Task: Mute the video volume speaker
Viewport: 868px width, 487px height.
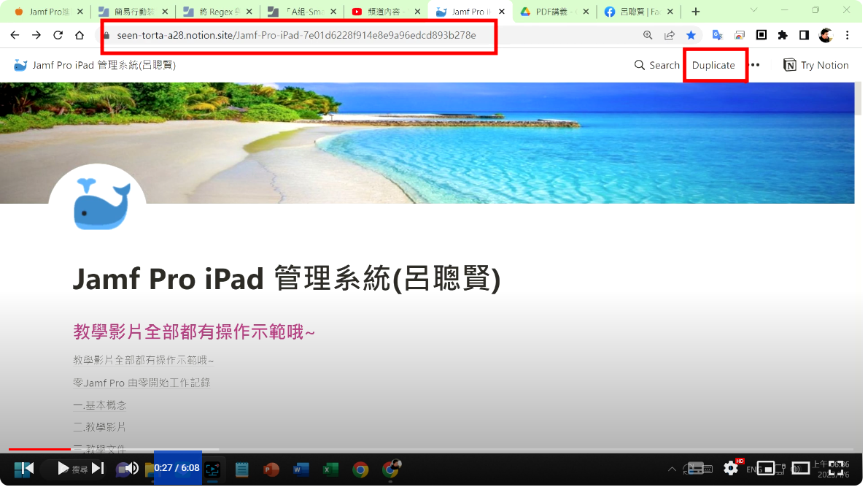Action: [x=132, y=469]
